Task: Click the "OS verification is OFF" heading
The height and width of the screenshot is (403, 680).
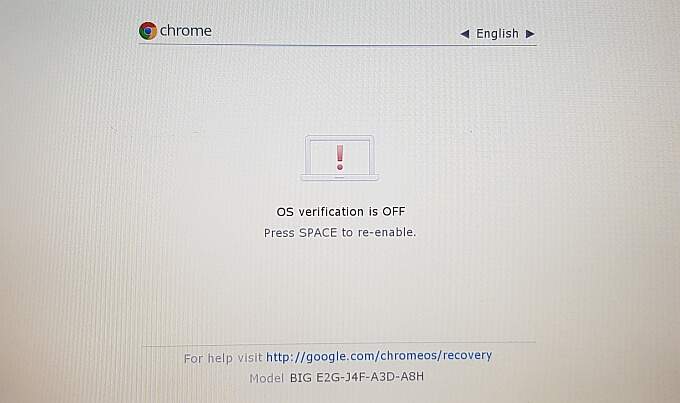Action: coord(341,211)
